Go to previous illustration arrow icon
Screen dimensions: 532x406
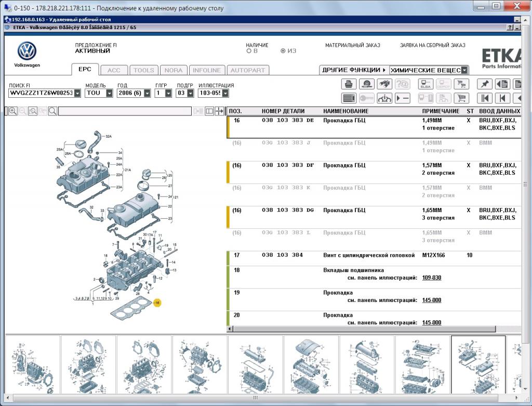coord(502,98)
